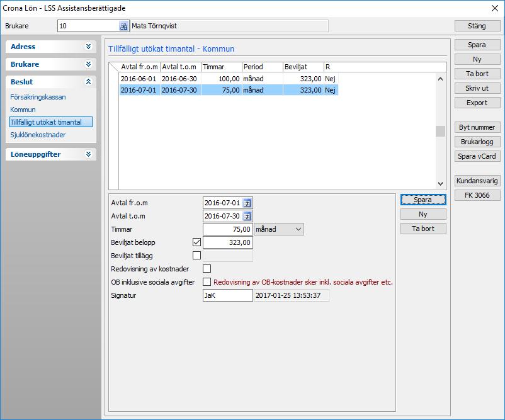Screen dimensions: 505x420
Task: Open the Brukarlogg
Action: [477, 142]
